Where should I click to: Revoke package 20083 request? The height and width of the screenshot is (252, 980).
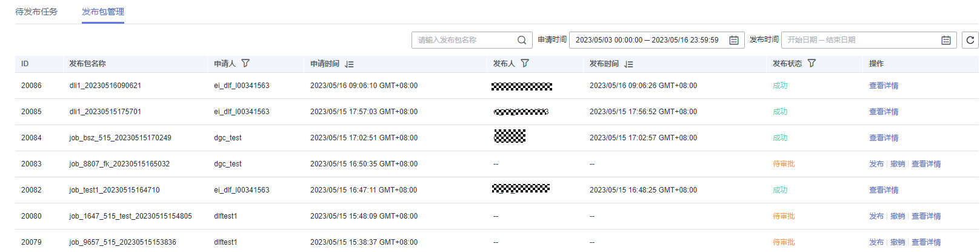pos(897,164)
